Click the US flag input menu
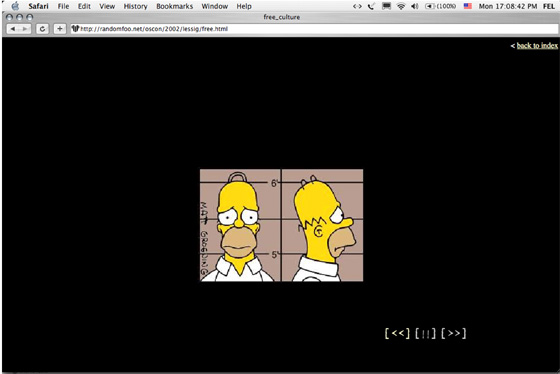This screenshot has width=560, height=374. click(x=468, y=6)
